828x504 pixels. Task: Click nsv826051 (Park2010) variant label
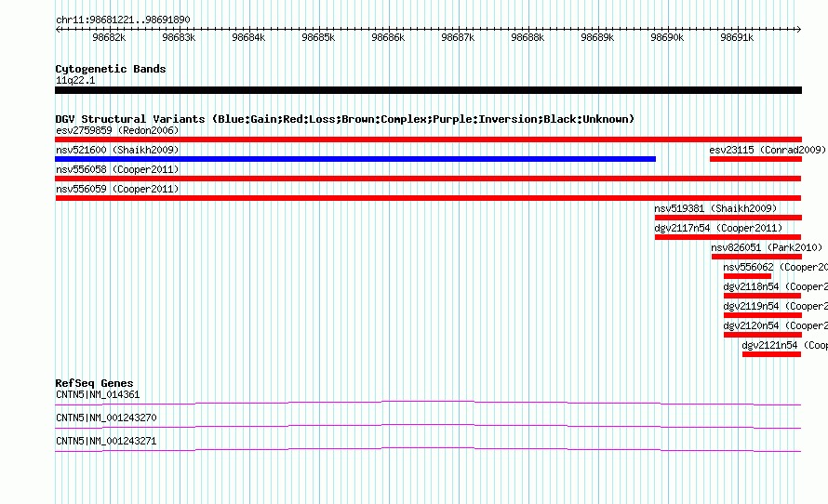click(767, 247)
